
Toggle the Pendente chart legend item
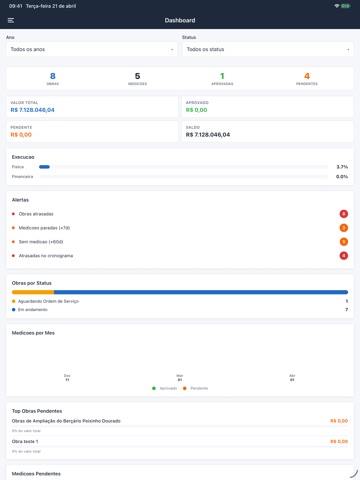pos(196,388)
